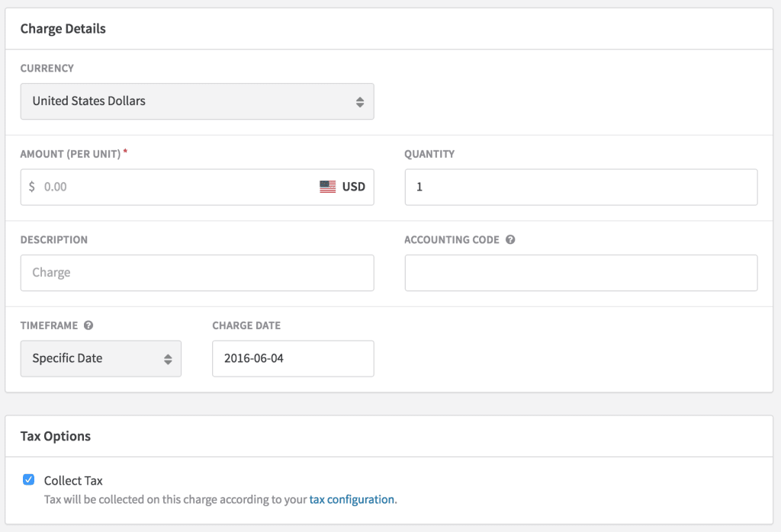Click the CURRENCY label

[47, 68]
